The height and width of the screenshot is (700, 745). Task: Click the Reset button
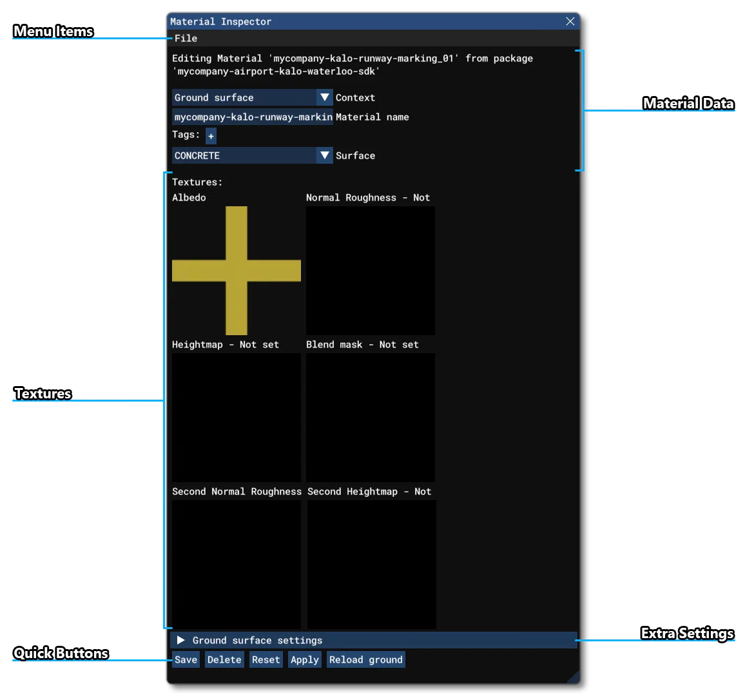click(266, 659)
